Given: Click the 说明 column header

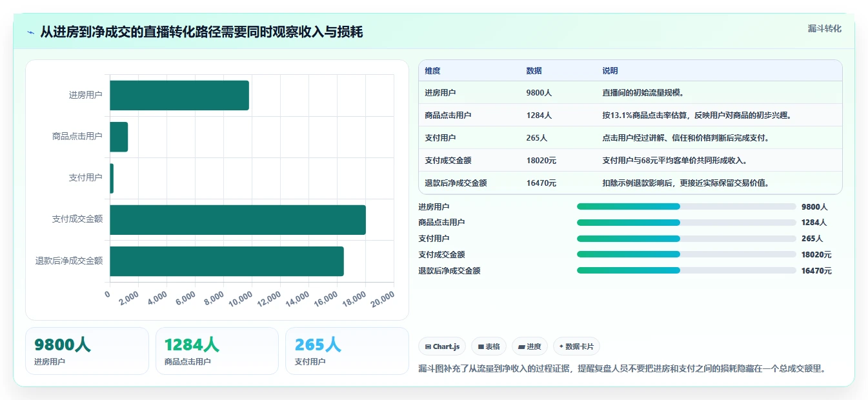Looking at the screenshot, I should pyautogui.click(x=610, y=70).
